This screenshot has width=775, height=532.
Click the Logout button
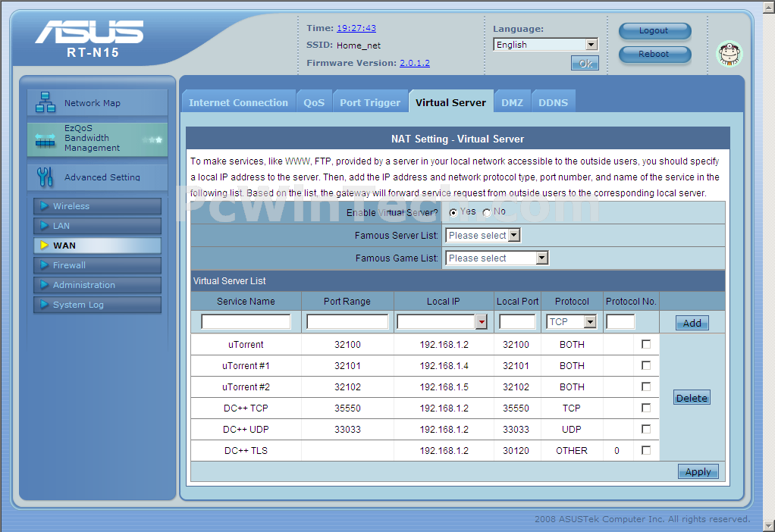click(x=654, y=30)
